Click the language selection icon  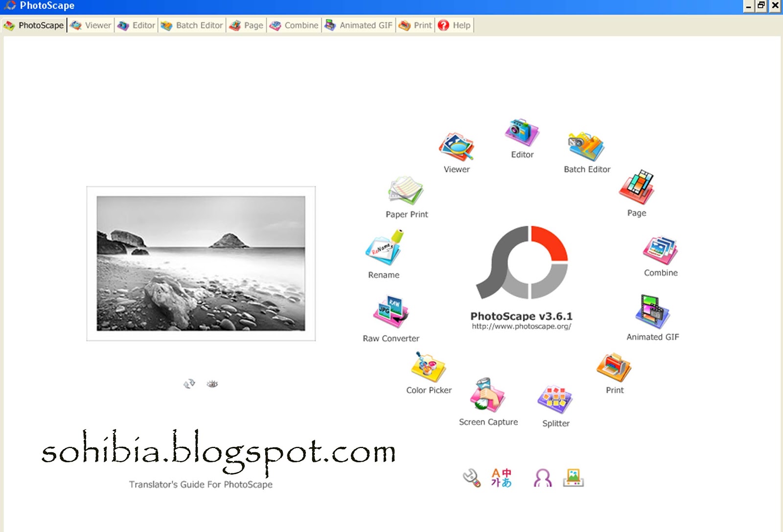coord(501,478)
